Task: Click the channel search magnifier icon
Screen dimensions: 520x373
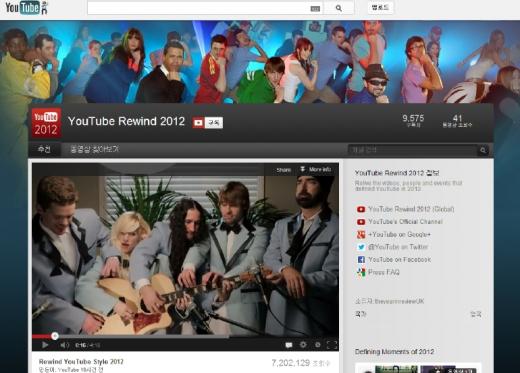Action: (483, 150)
